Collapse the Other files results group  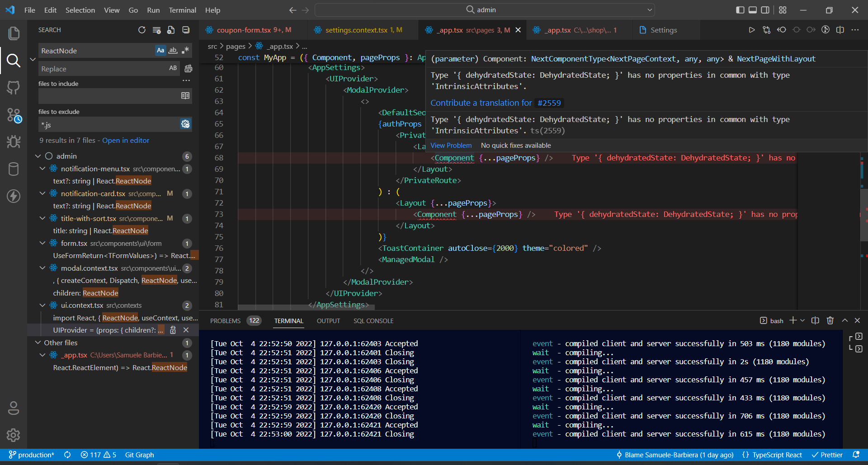[38, 343]
